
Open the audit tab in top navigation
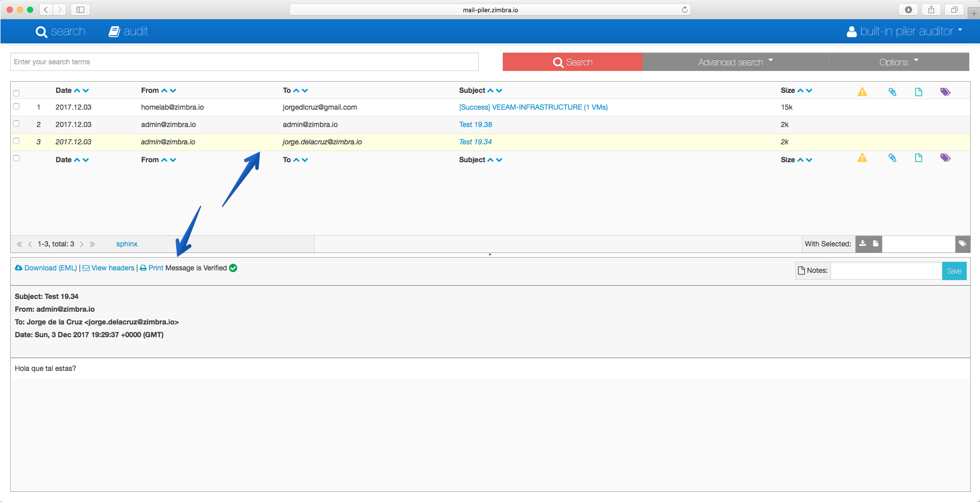point(128,32)
